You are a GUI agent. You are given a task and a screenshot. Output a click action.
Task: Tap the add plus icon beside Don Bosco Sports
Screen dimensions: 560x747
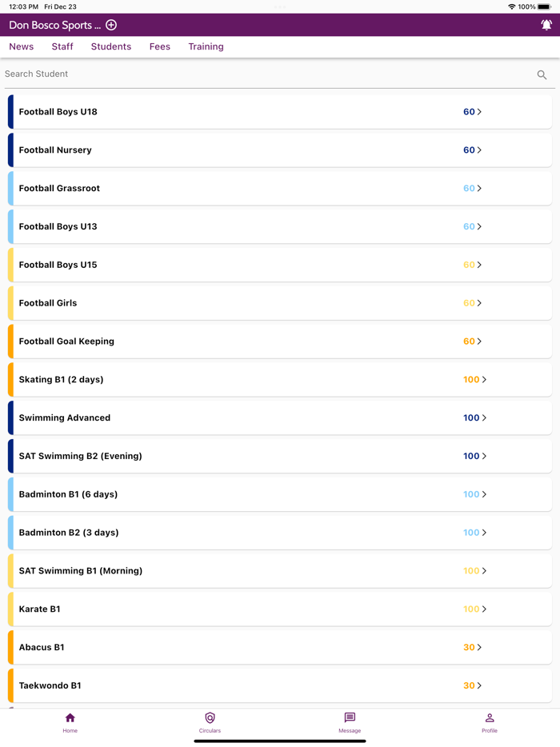coord(111,25)
